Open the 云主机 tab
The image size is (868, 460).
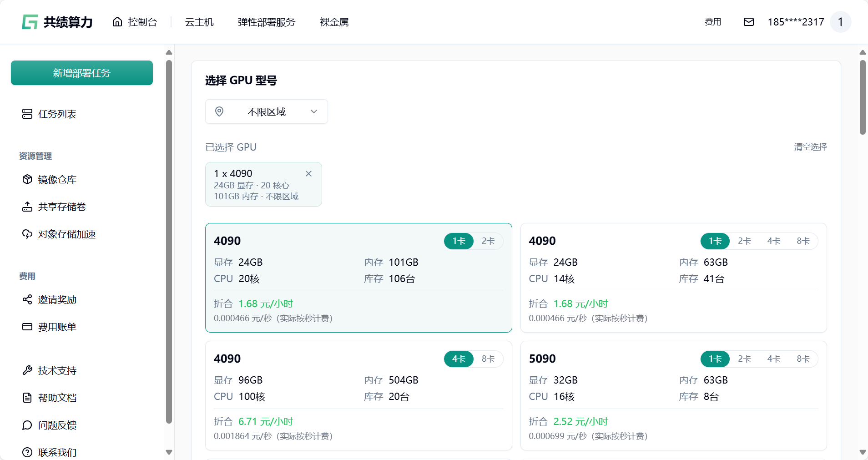199,22
